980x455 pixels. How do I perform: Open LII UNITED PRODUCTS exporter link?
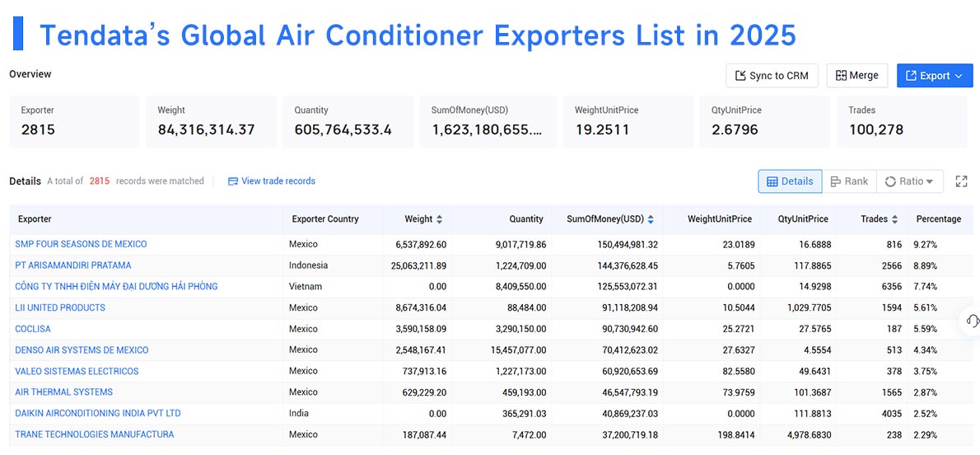point(60,308)
